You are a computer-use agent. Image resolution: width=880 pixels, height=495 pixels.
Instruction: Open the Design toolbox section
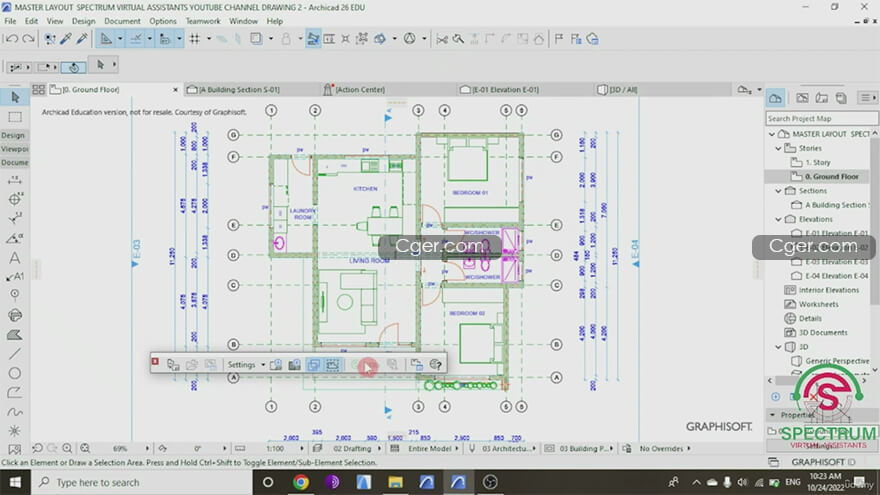coord(13,135)
